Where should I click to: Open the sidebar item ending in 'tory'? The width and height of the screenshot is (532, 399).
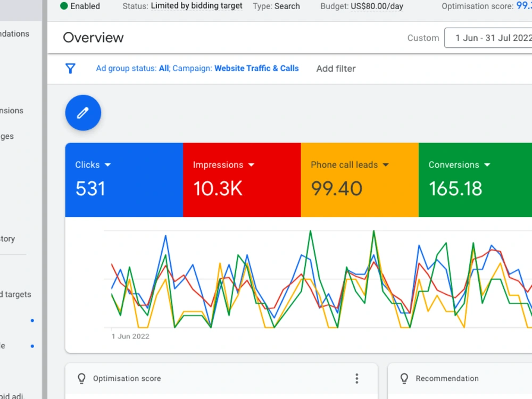click(x=7, y=239)
